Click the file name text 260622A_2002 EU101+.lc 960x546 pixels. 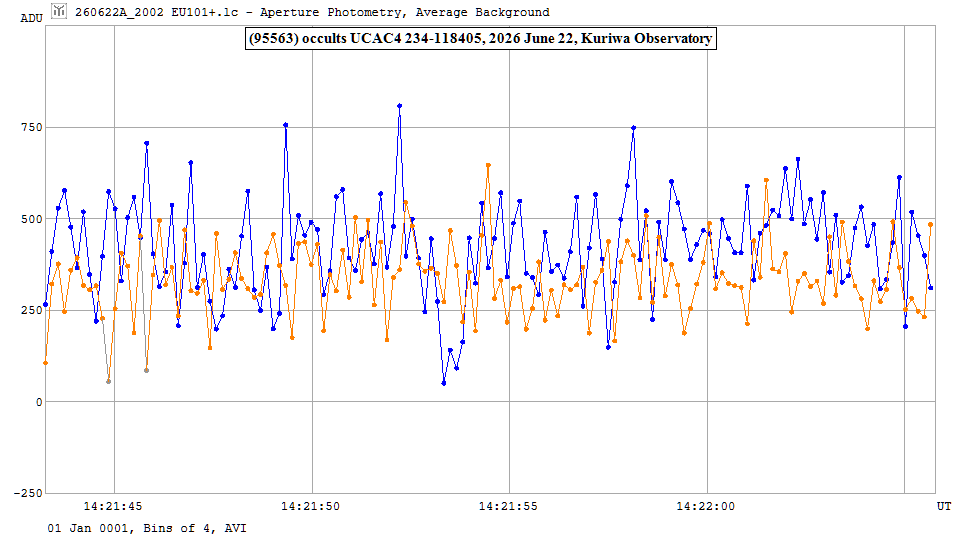pyautogui.click(x=157, y=12)
